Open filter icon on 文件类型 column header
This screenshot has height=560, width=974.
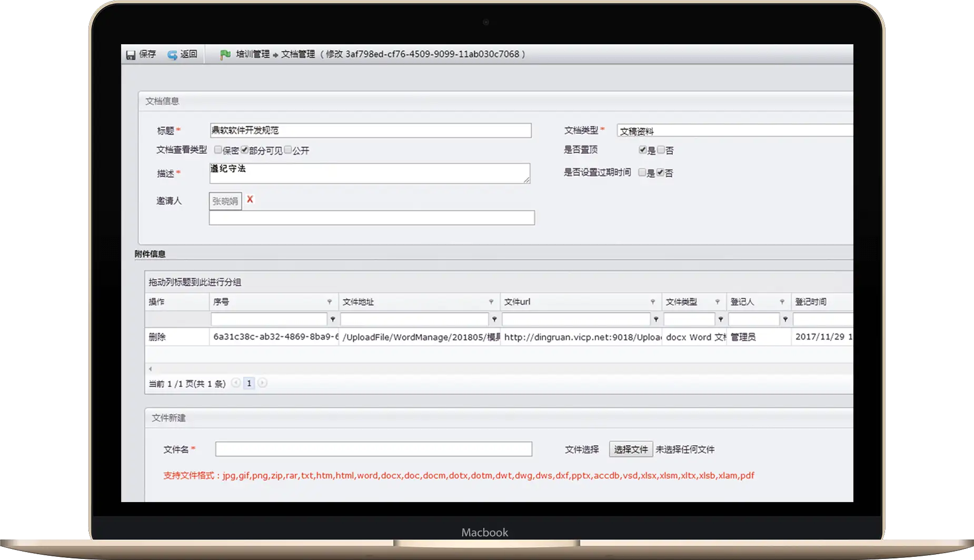[x=717, y=302]
